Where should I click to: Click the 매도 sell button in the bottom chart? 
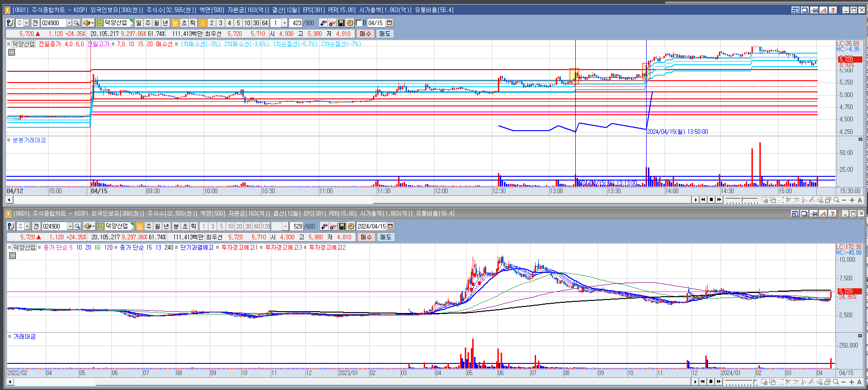point(386,237)
